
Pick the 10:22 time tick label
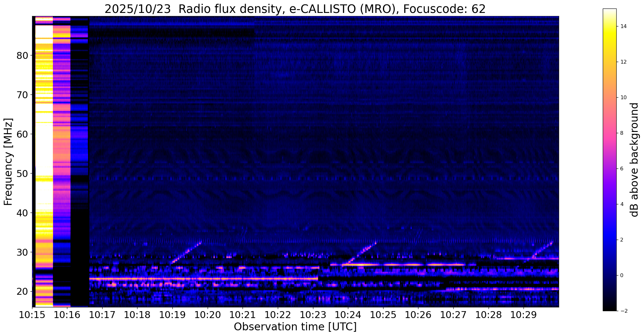[x=277, y=315]
